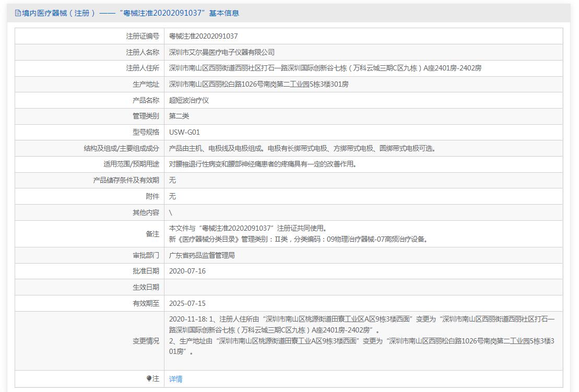Click registration number value 粤械注准20202091037

tap(204, 36)
